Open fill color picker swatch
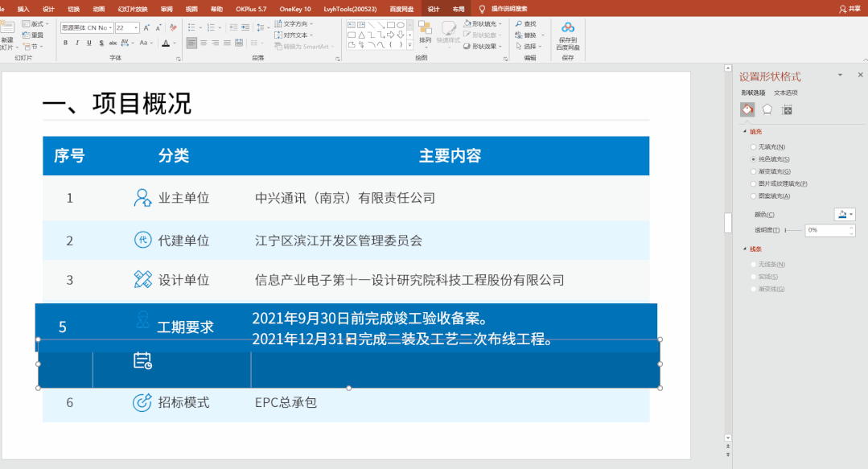The height and width of the screenshot is (469, 868). coord(845,214)
